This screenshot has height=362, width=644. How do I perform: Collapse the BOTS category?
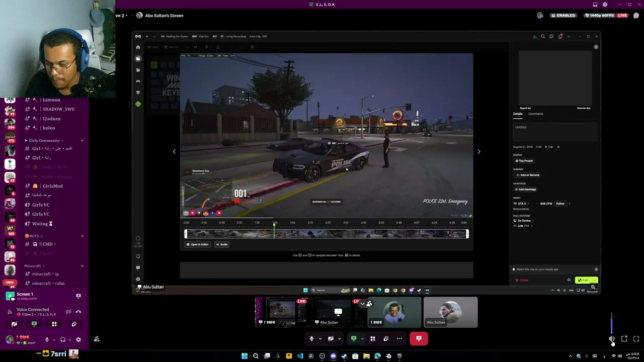[33, 236]
